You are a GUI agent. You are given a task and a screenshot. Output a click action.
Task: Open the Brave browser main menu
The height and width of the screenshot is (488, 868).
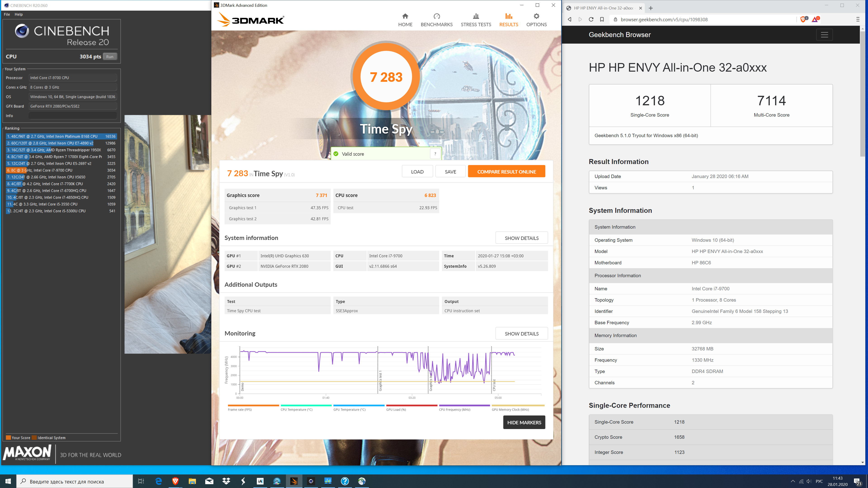[x=858, y=19]
